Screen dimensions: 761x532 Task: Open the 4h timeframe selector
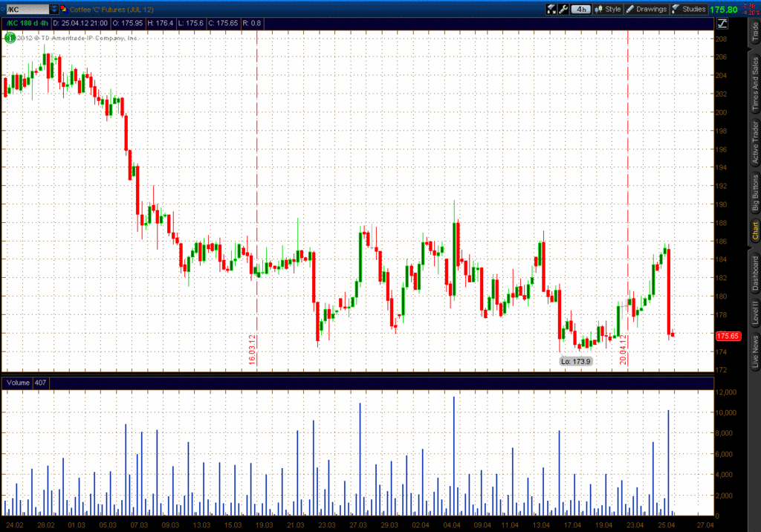point(581,9)
